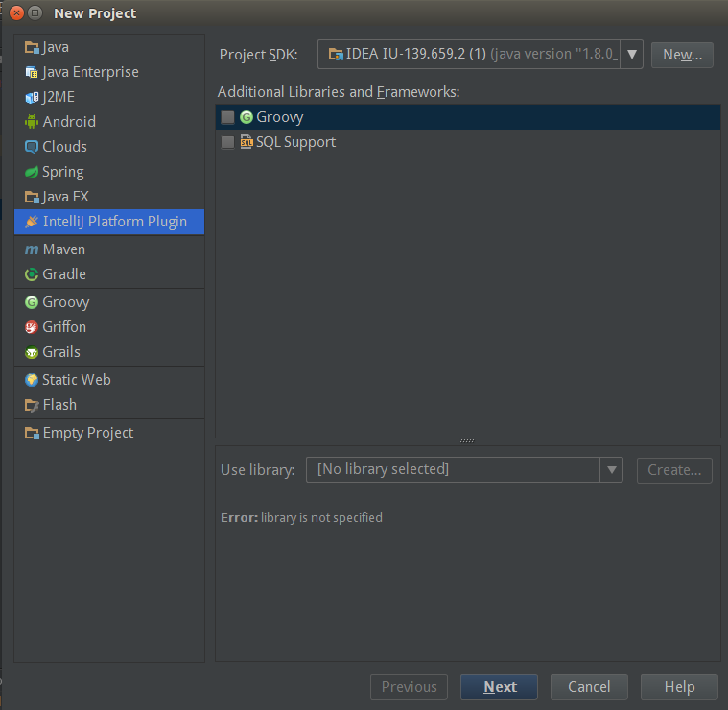Screen dimensions: 728x710
Task: Choose the Java FX label
Action: [x=65, y=197]
